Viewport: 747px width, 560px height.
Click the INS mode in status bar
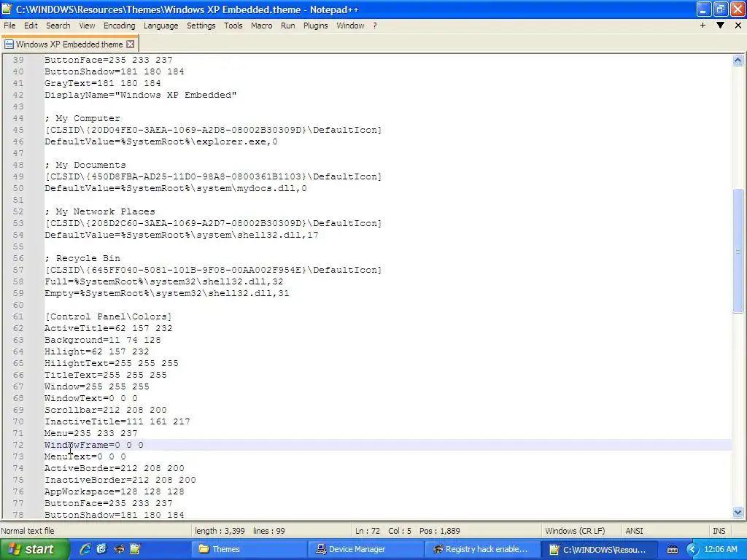point(719,531)
